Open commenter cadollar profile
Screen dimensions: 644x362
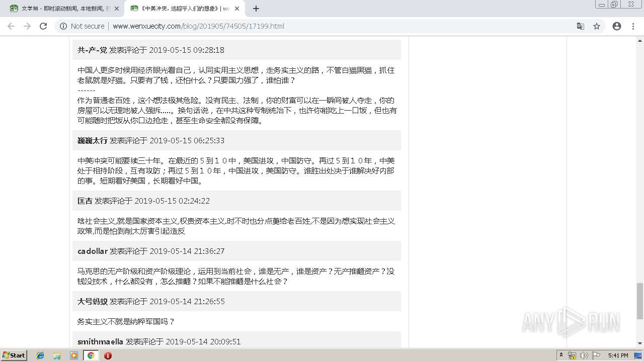(x=93, y=251)
